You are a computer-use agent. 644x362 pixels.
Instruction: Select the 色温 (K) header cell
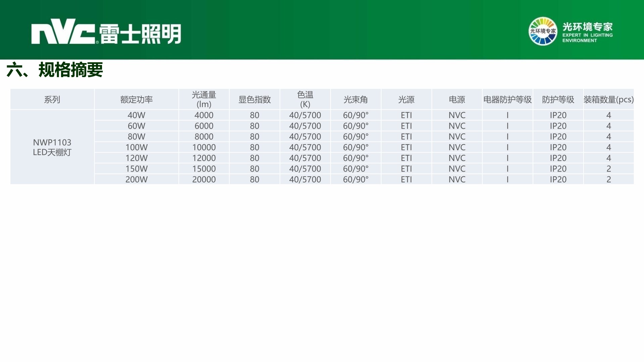tap(305, 100)
